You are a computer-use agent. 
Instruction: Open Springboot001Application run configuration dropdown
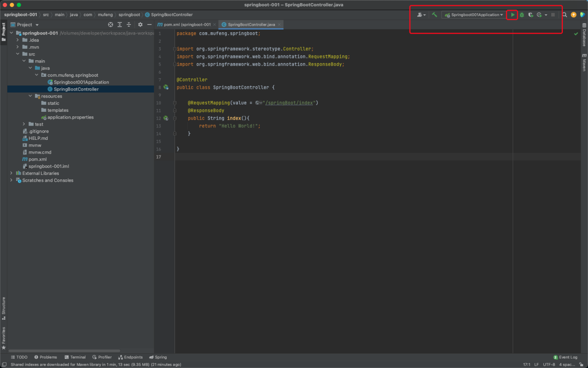[474, 15]
